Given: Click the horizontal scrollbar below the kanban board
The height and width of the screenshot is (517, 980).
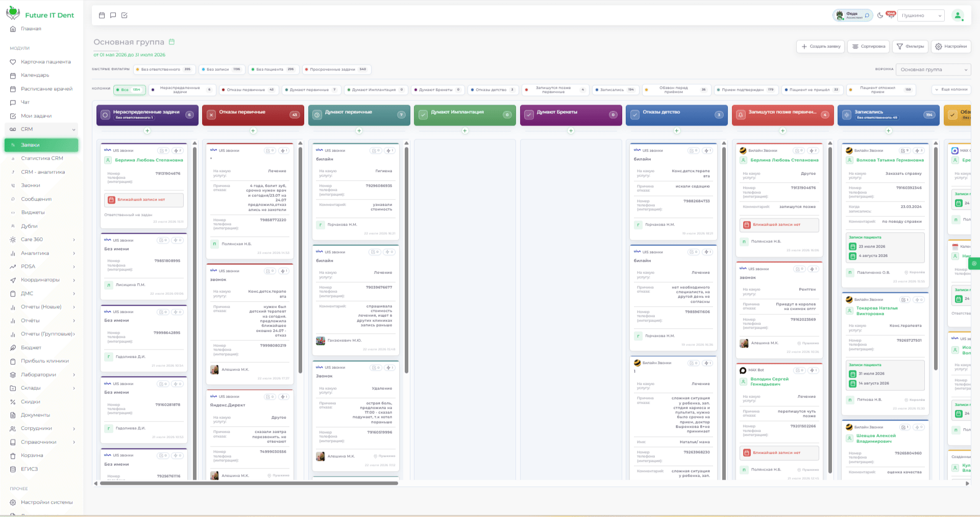Looking at the screenshot, I should tap(249, 483).
